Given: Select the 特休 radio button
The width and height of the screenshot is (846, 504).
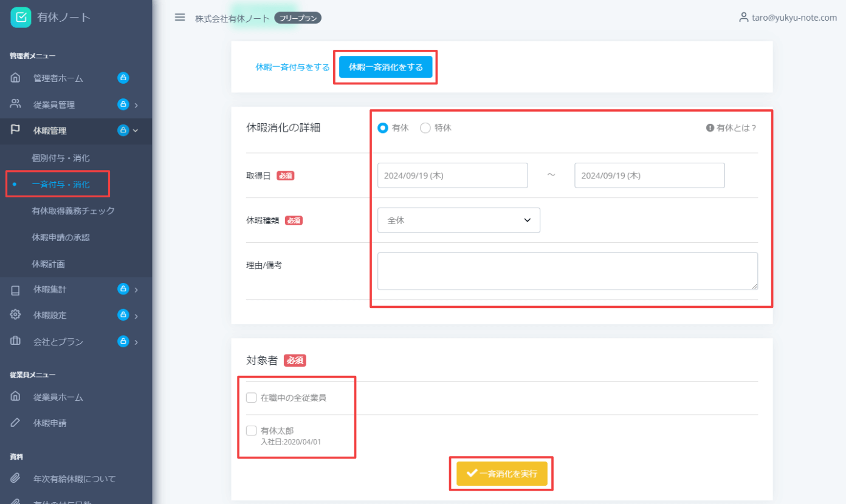Looking at the screenshot, I should click(425, 128).
